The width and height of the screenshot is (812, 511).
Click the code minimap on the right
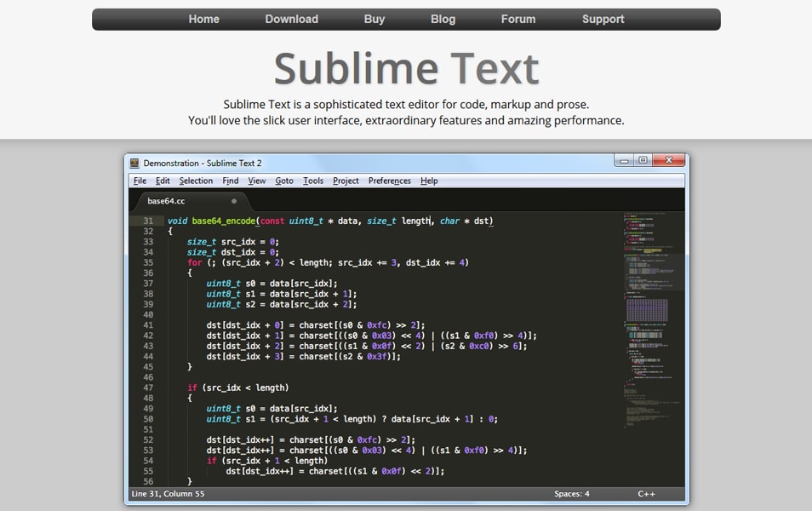652,320
